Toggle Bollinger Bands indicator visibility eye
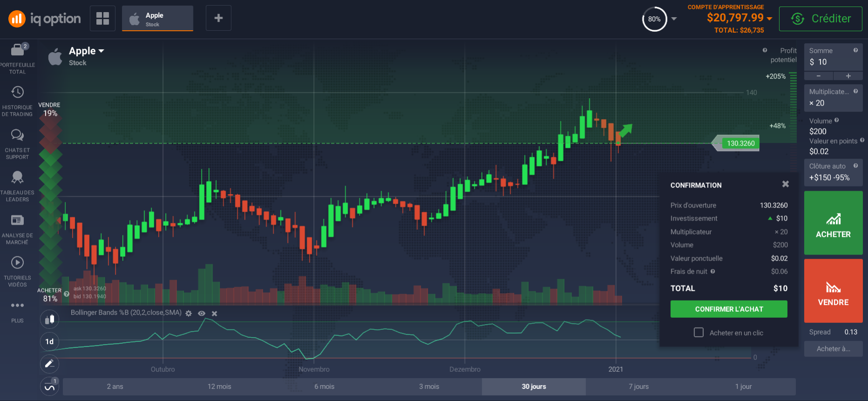 (x=202, y=314)
